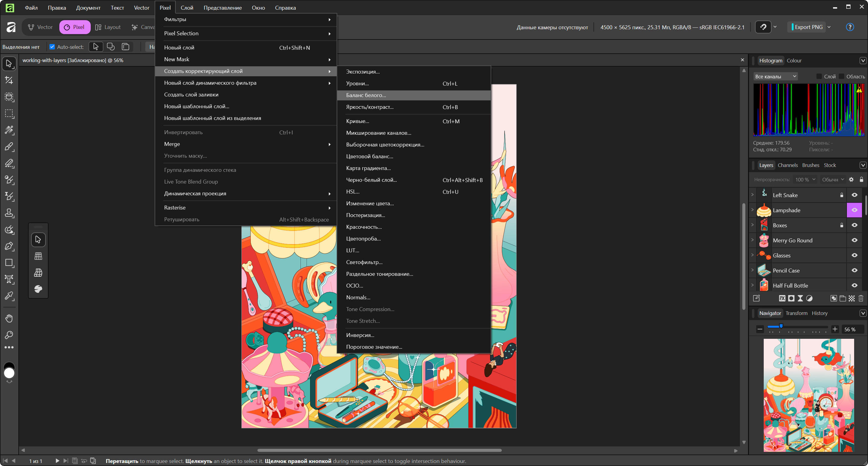Screen dimensions: 868x466
Task: Open the help question mark icon
Action: (850, 27)
